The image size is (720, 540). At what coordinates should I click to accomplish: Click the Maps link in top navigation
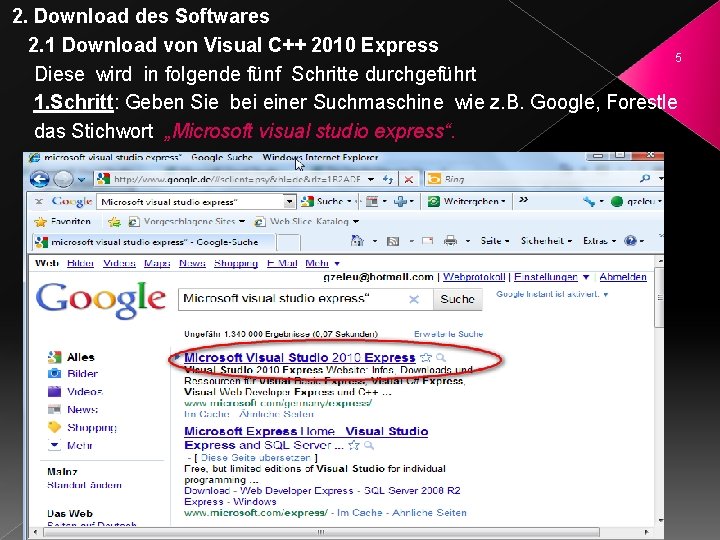tap(157, 263)
